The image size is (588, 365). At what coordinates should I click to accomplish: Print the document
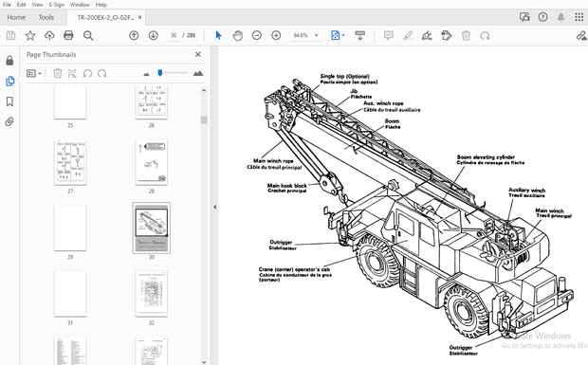(x=68, y=36)
